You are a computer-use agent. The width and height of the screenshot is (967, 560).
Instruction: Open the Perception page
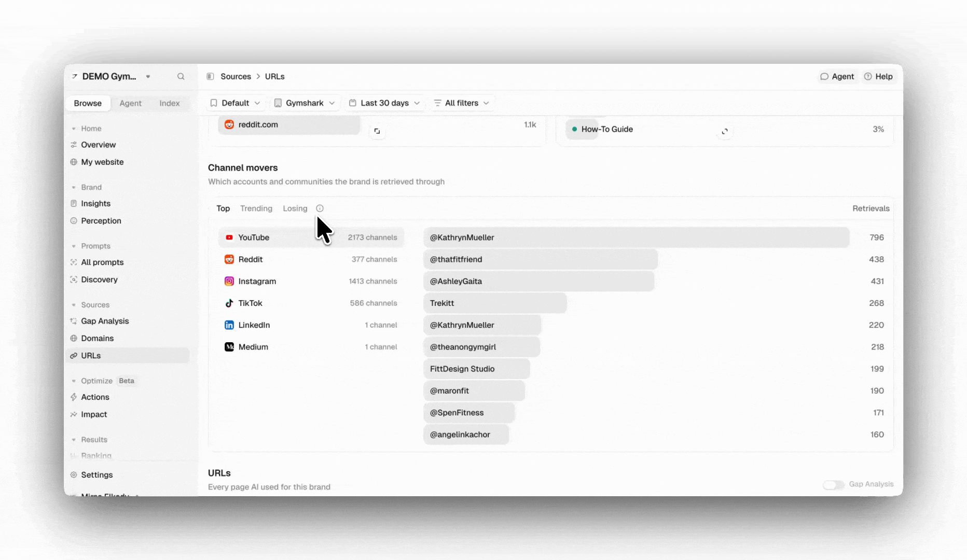(101, 220)
